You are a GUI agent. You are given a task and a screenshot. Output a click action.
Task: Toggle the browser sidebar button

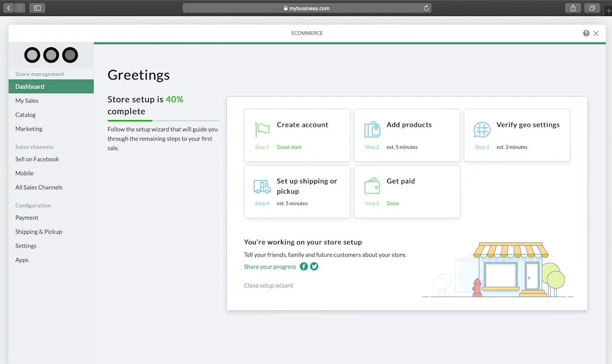tap(37, 8)
